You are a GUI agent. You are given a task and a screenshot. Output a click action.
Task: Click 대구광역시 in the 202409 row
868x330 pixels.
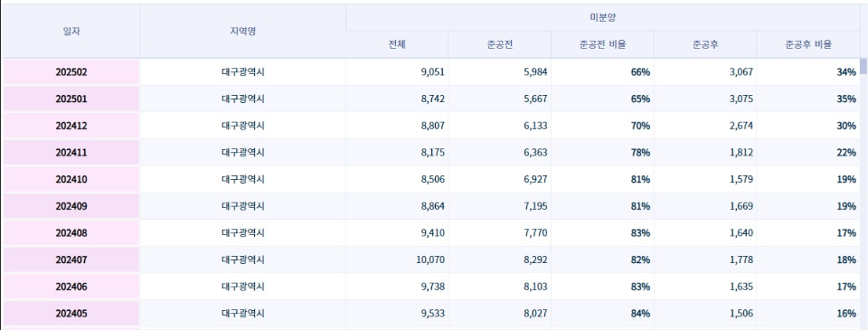point(243,206)
